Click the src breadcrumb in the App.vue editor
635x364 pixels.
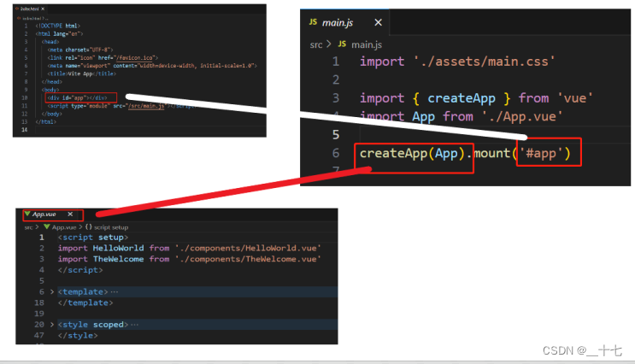pos(28,227)
